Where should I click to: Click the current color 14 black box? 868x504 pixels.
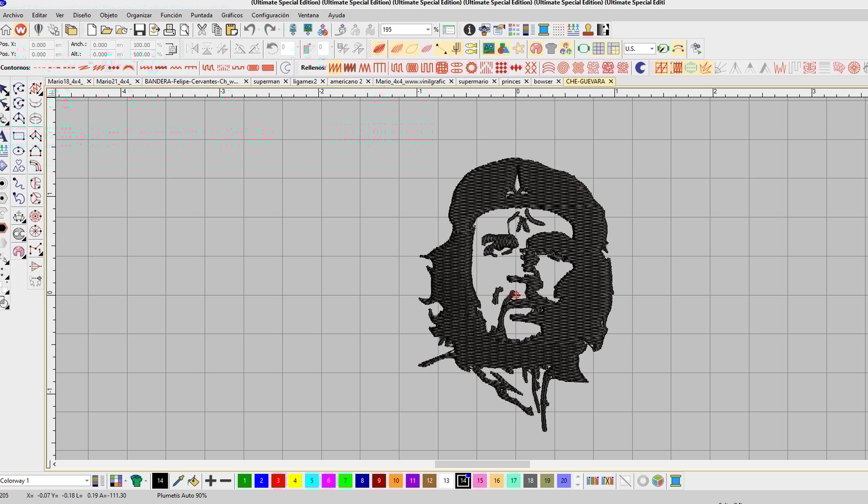click(x=160, y=481)
